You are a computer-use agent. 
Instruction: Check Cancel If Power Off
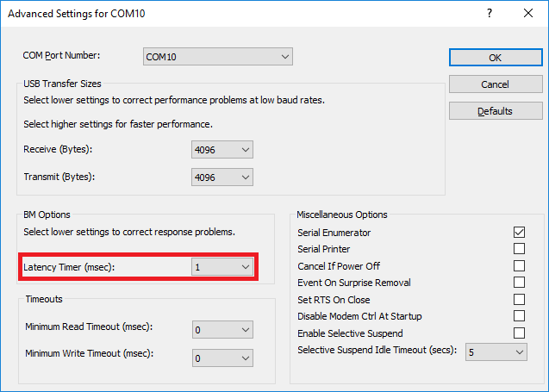(x=519, y=266)
